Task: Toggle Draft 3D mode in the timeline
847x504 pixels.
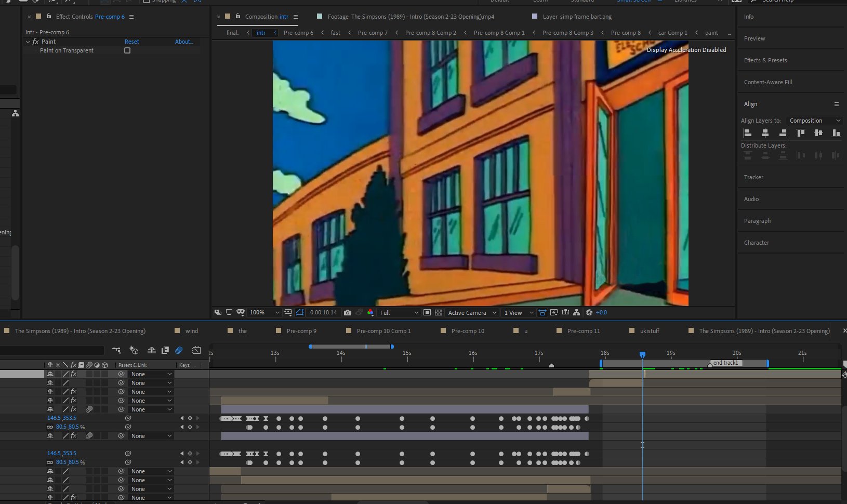Action: (x=134, y=350)
